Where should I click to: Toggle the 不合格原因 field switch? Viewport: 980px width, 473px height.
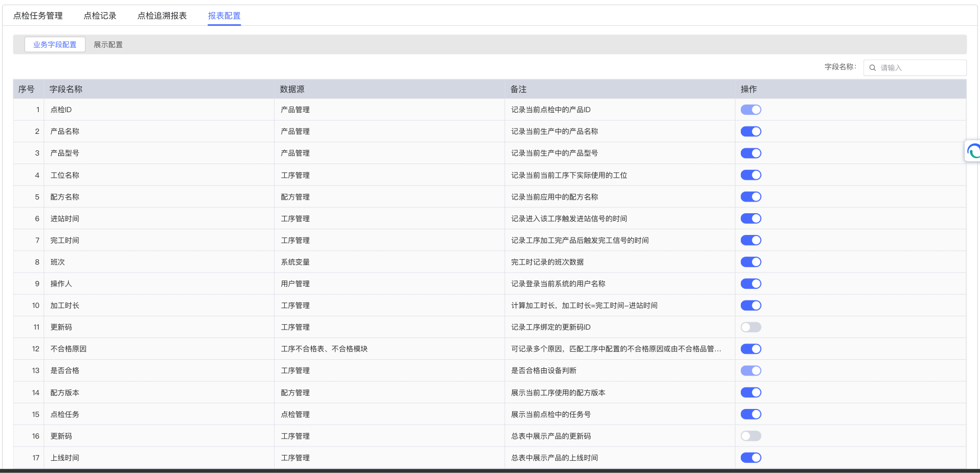tap(750, 349)
